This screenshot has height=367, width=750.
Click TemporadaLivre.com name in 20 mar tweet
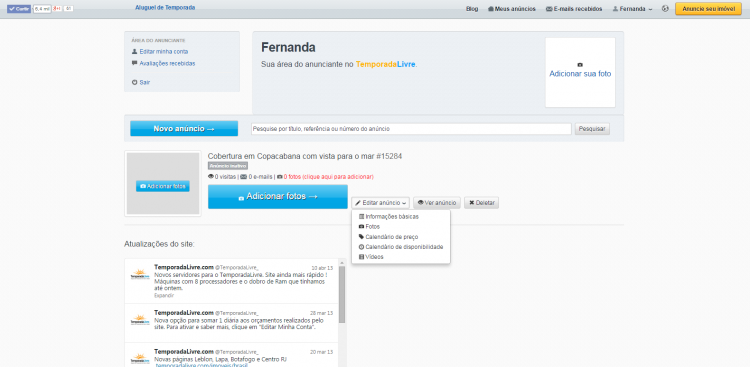click(184, 351)
